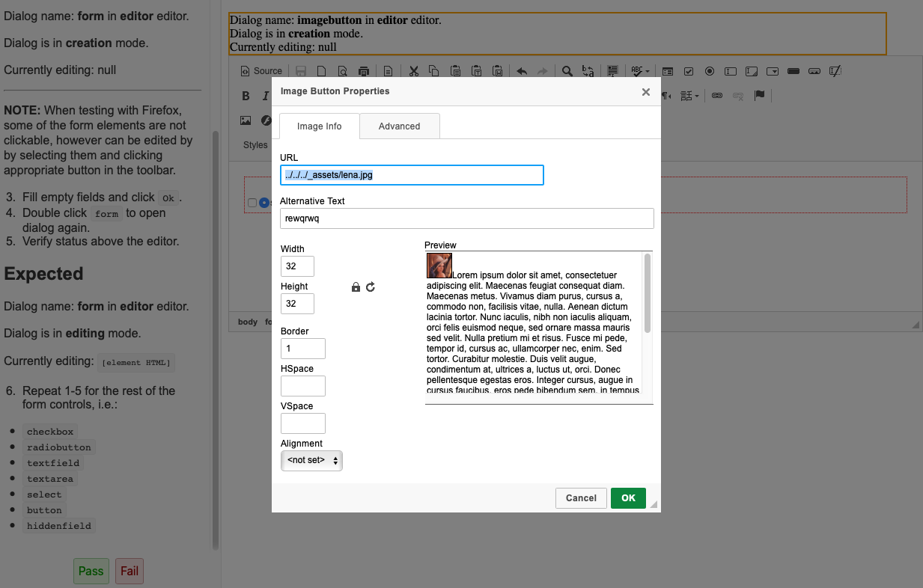Open the Styles dropdown in the toolbar
This screenshot has width=923, height=588.
point(255,145)
